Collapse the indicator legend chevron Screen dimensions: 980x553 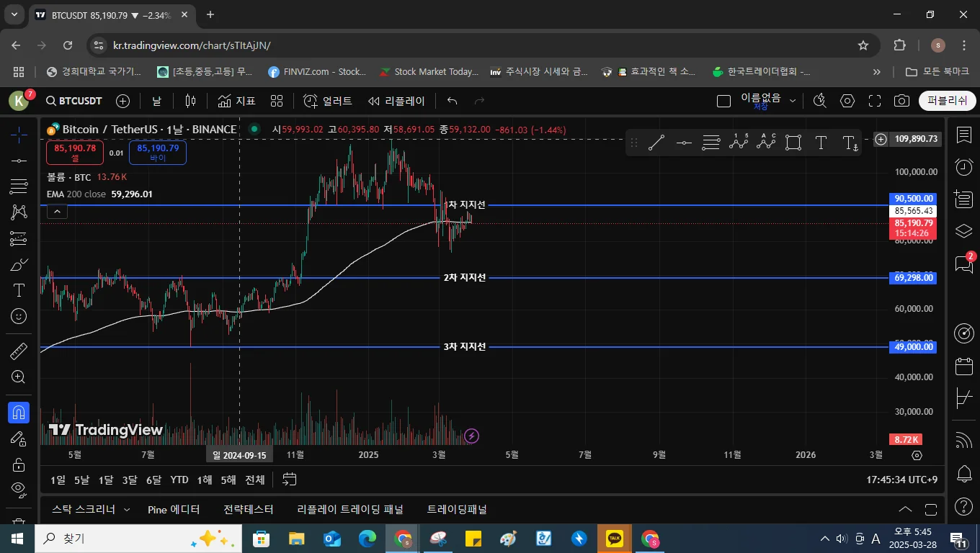(57, 211)
